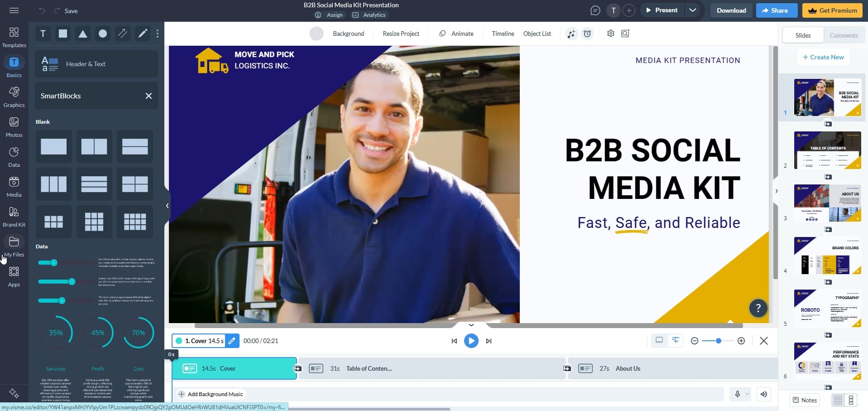Open the Notes button
This screenshot has width=868, height=411.
805,400
